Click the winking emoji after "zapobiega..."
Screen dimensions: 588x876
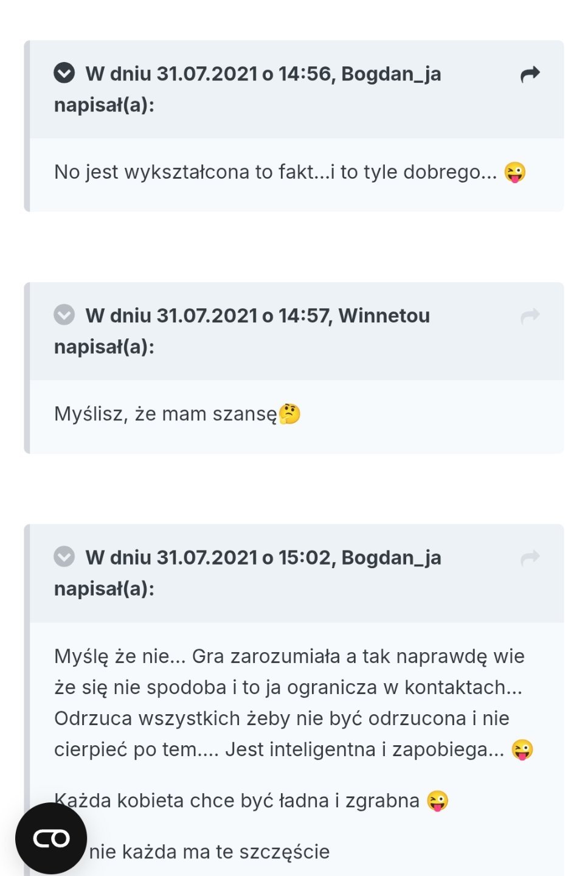tap(522, 749)
